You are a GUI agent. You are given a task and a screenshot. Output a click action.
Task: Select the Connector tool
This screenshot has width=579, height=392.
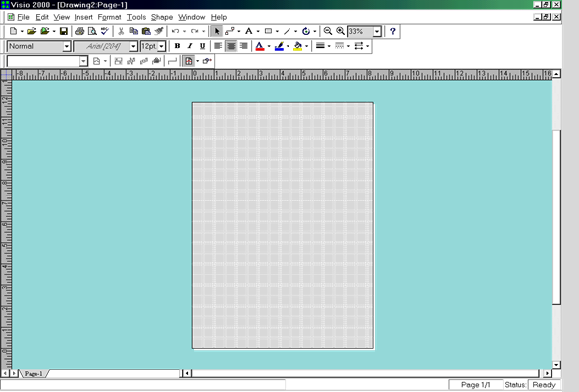click(229, 31)
